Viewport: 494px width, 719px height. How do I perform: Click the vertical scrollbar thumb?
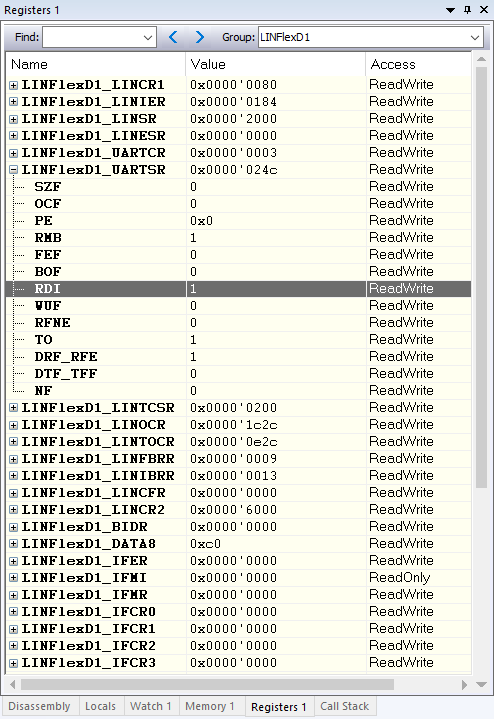481,277
